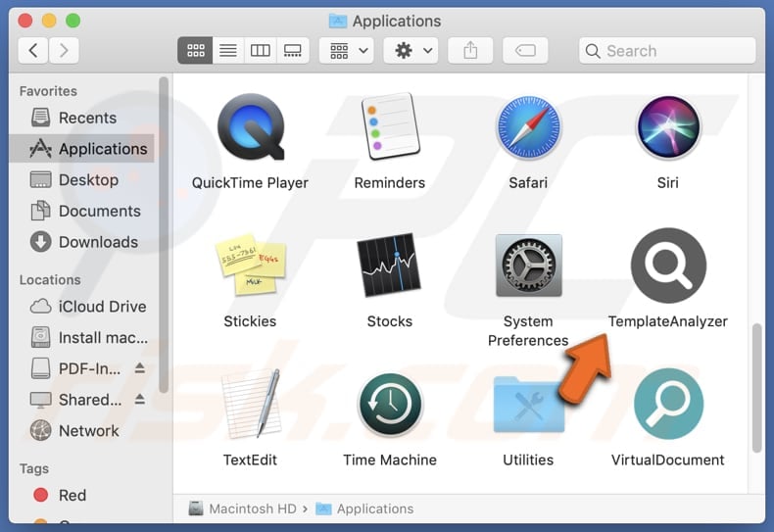Click the Tags section header
Screen dimensions: 774x532
click(x=34, y=468)
